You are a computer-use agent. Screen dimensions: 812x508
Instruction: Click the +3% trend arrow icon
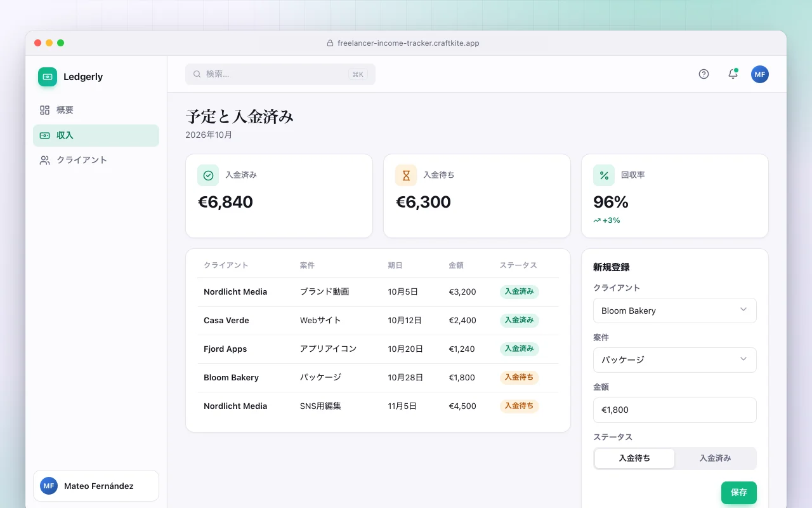click(x=597, y=220)
